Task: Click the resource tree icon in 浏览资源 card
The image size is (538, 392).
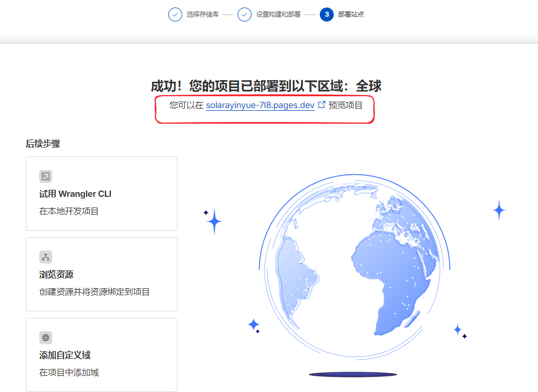Action: point(46,257)
